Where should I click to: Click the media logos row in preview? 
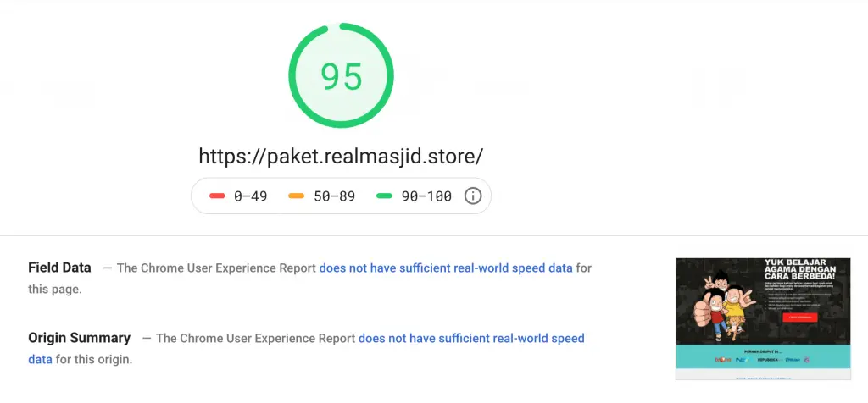[763, 359]
